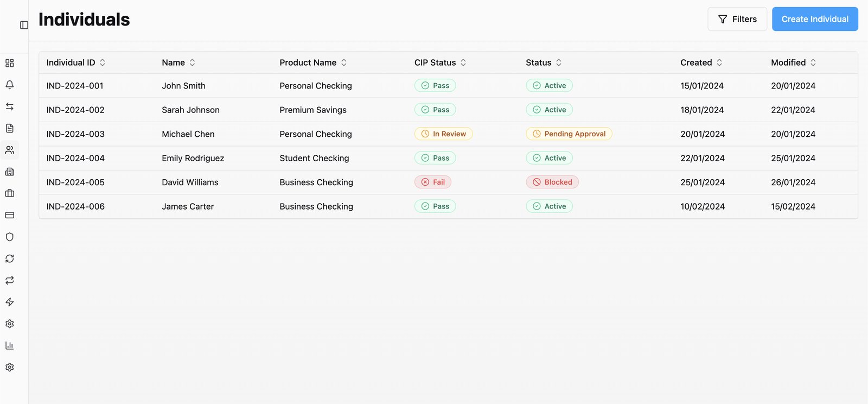The height and width of the screenshot is (404, 868).
Task: Click the name David Williams
Action: (x=190, y=182)
